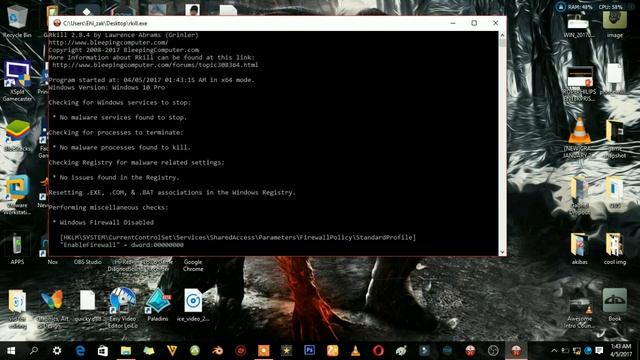The height and width of the screenshot is (360, 640).
Task: Click 'Program started at' console line
Action: click(x=151, y=80)
